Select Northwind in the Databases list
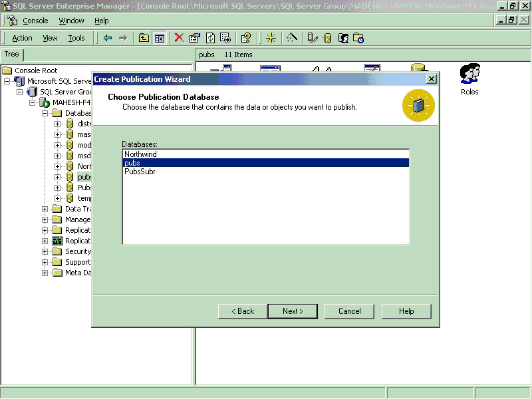This screenshot has height=399, width=532. coord(140,154)
